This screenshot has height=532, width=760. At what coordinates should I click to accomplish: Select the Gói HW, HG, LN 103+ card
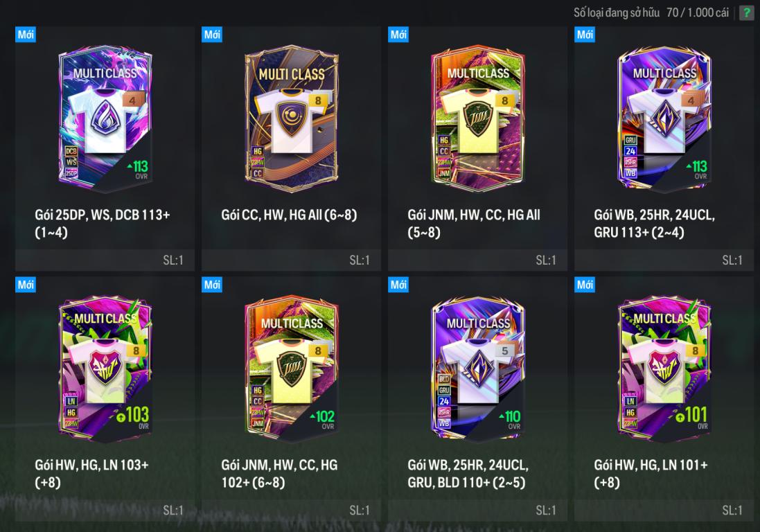(105, 399)
